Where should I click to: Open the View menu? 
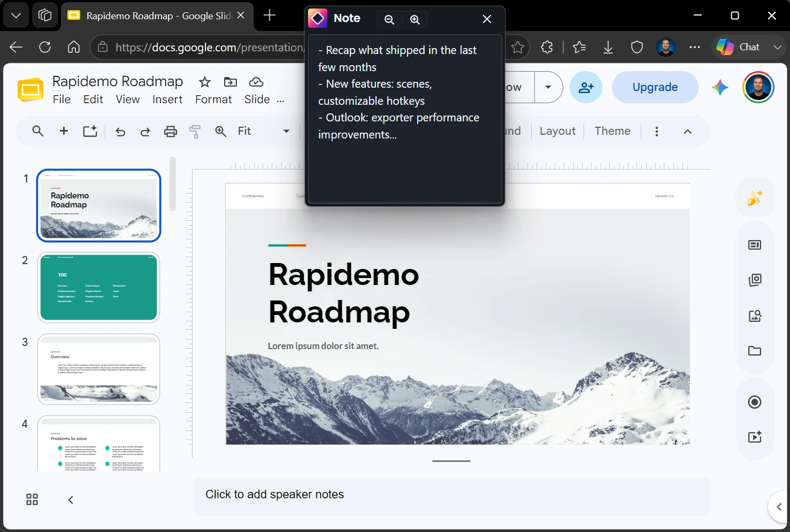point(128,99)
